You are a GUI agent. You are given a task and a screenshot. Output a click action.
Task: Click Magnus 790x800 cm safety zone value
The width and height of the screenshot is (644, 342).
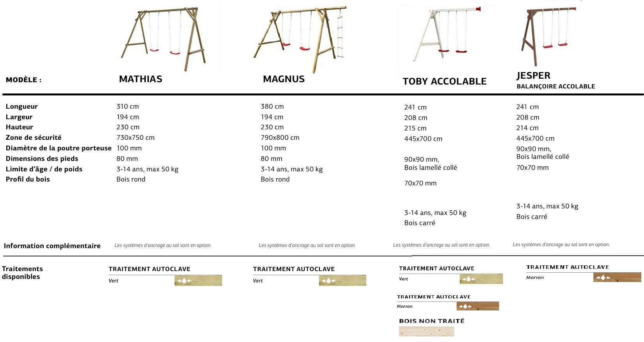pyautogui.click(x=280, y=138)
